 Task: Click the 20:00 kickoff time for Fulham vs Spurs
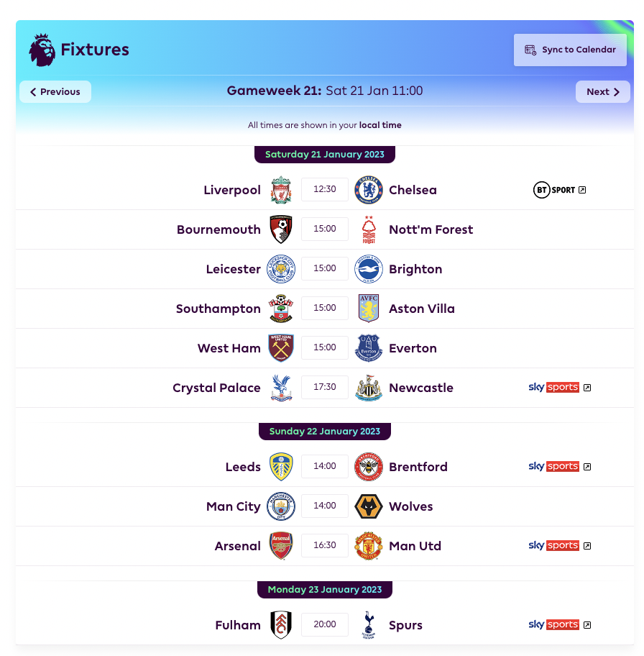324,624
